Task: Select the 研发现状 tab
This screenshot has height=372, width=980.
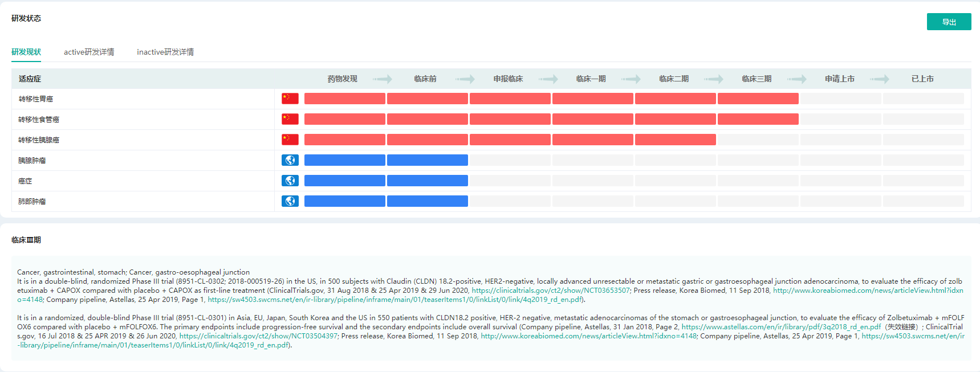Action: (26, 52)
